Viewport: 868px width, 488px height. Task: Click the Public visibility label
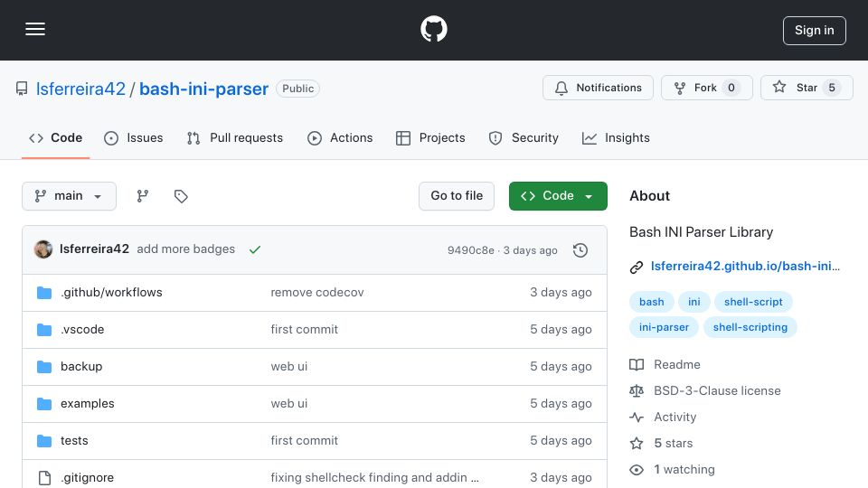point(297,89)
